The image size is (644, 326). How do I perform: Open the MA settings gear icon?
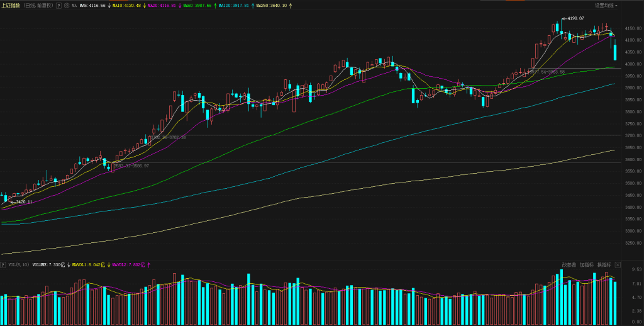[x=67, y=5]
